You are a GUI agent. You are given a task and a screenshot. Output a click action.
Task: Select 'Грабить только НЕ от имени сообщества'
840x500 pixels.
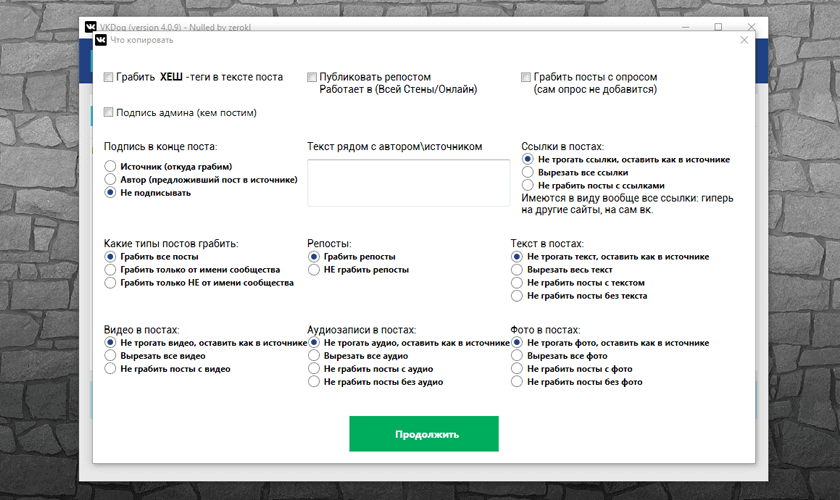(110, 282)
